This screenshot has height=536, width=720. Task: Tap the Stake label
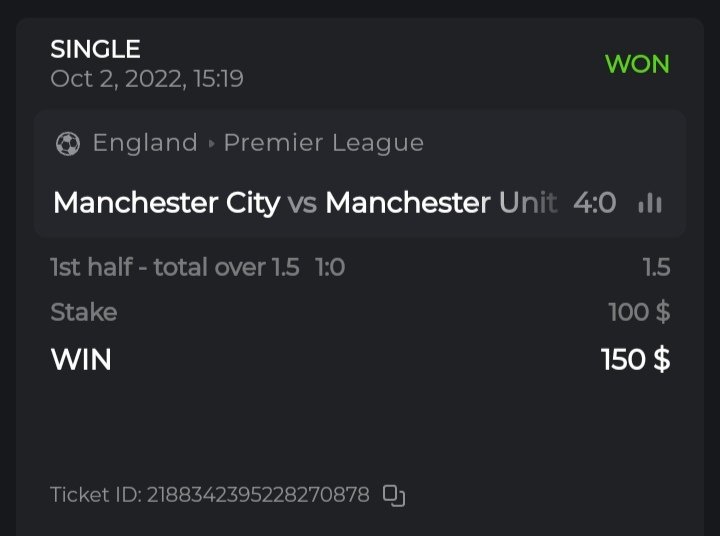[x=84, y=312]
